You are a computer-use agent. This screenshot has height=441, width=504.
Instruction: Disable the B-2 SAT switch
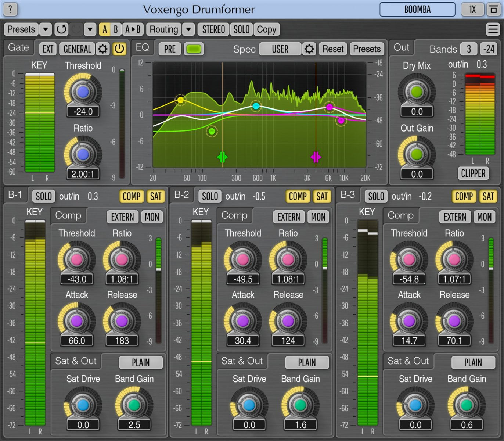coord(322,197)
